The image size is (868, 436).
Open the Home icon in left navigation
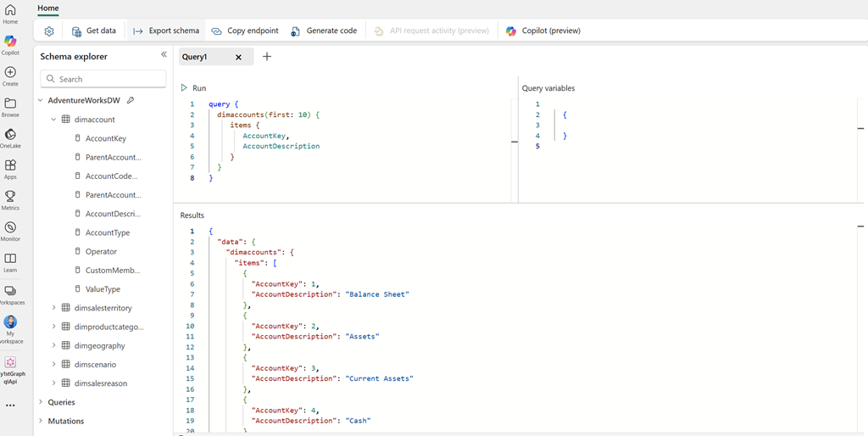pyautogui.click(x=10, y=14)
